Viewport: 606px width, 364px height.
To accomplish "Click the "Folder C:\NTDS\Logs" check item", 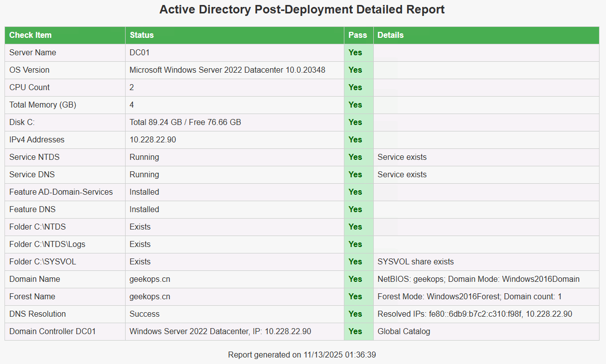I will [x=47, y=244].
